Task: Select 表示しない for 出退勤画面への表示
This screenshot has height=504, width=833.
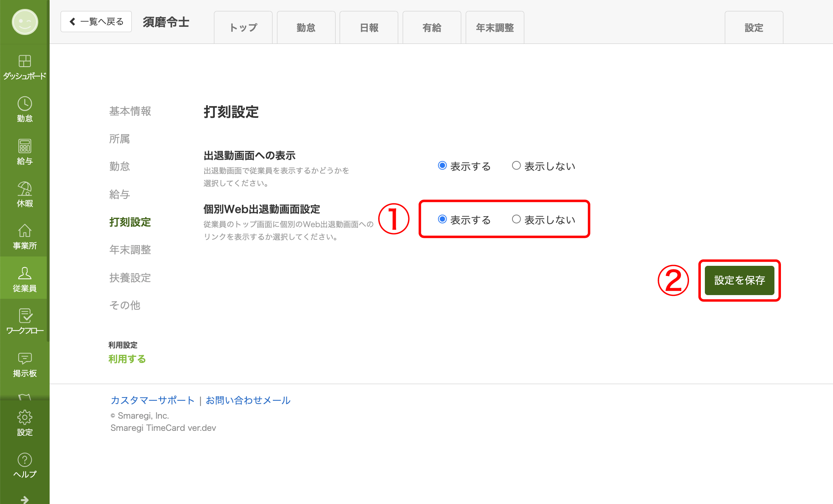Action: click(x=516, y=166)
